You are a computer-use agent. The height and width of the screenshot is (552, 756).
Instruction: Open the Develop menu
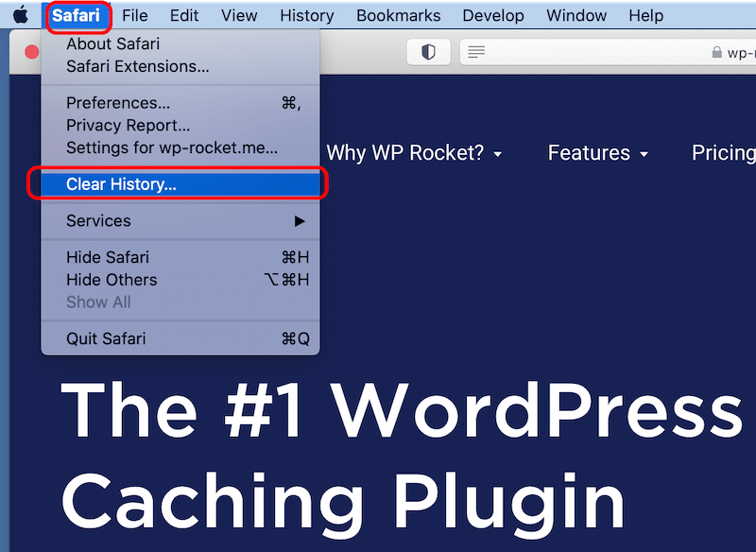[493, 15]
